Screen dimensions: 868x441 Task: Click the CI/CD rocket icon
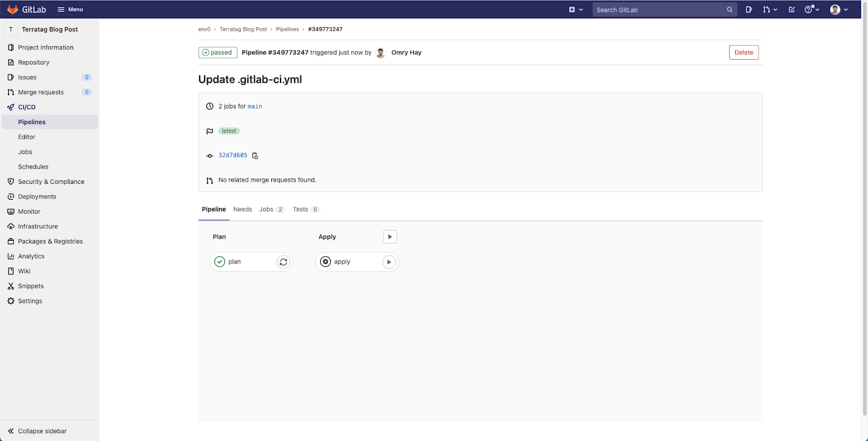11,107
